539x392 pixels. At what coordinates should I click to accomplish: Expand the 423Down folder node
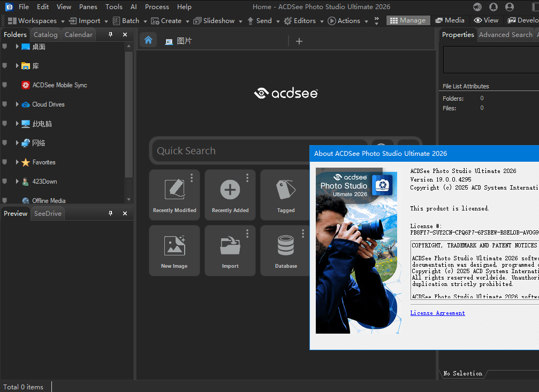[x=17, y=182]
